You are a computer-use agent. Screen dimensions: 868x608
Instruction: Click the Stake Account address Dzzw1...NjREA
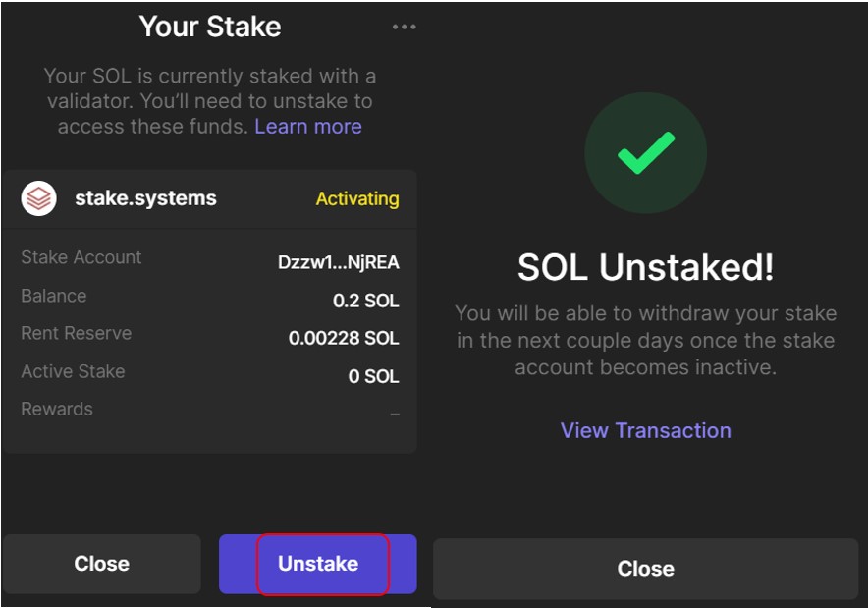pos(339,263)
